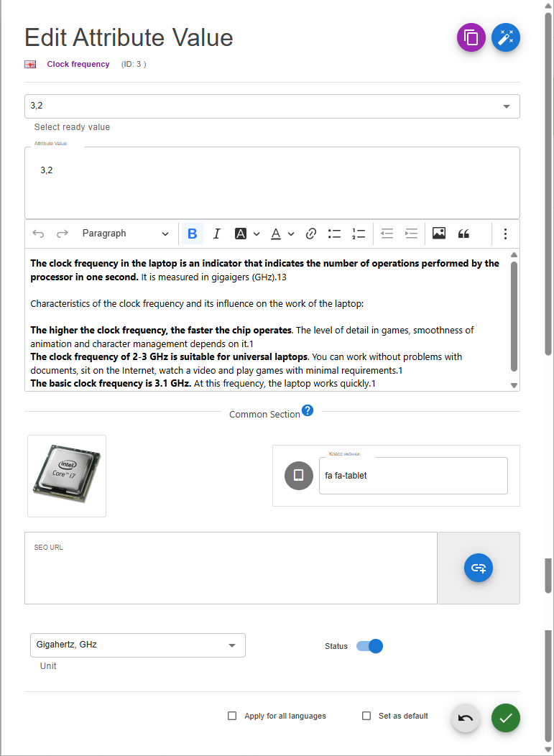Toggle bold formatting in editor toolbar
This screenshot has width=554, height=756.
tap(192, 234)
